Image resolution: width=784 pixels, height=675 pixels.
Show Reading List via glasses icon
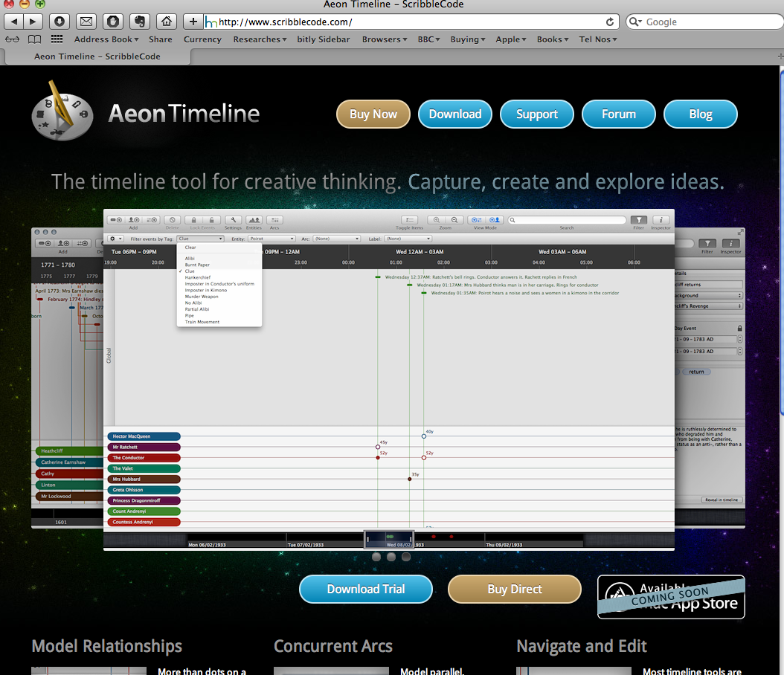pos(13,39)
